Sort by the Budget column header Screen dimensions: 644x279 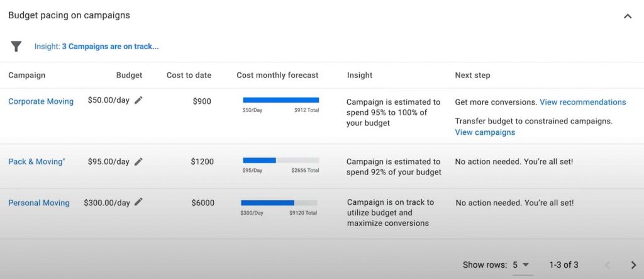click(130, 76)
